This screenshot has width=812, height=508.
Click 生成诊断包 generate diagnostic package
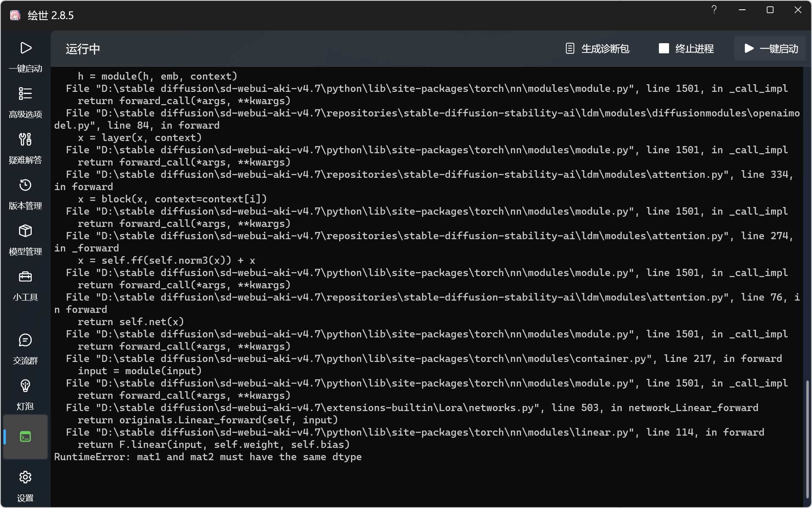[597, 49]
